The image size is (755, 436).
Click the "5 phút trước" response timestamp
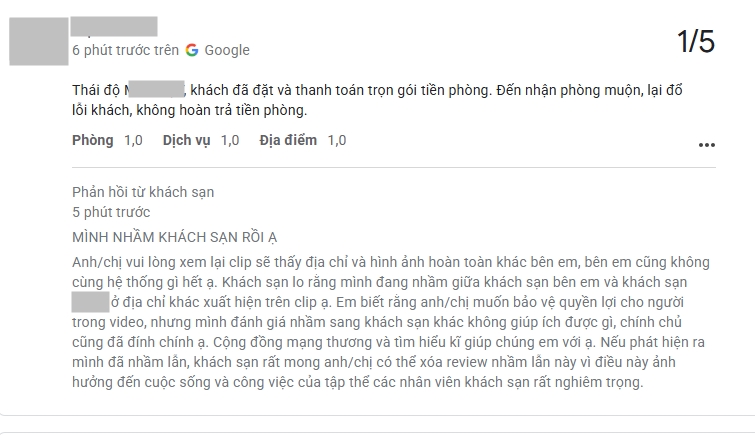pos(111,212)
